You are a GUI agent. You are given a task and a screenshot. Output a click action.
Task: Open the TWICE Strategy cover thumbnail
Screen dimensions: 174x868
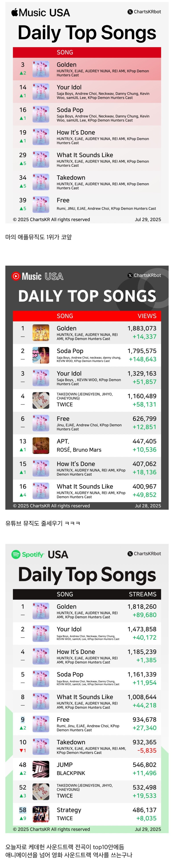41,814
